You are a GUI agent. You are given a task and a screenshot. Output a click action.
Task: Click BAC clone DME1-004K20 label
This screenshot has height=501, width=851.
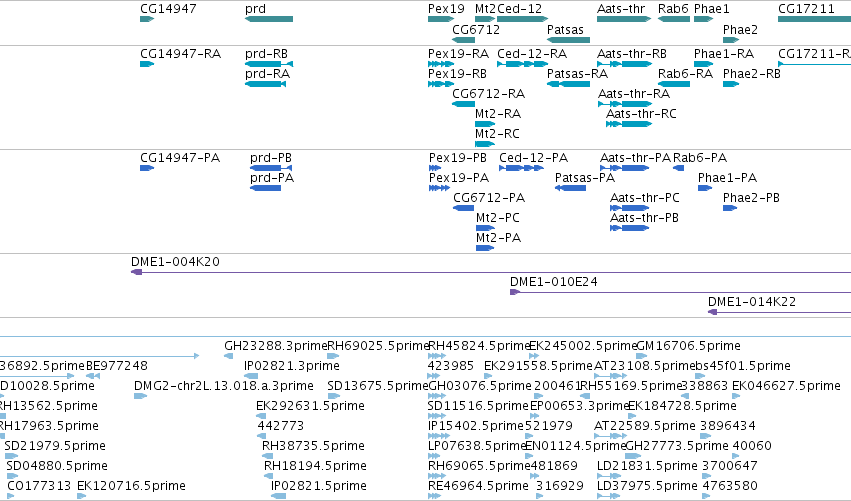175,262
